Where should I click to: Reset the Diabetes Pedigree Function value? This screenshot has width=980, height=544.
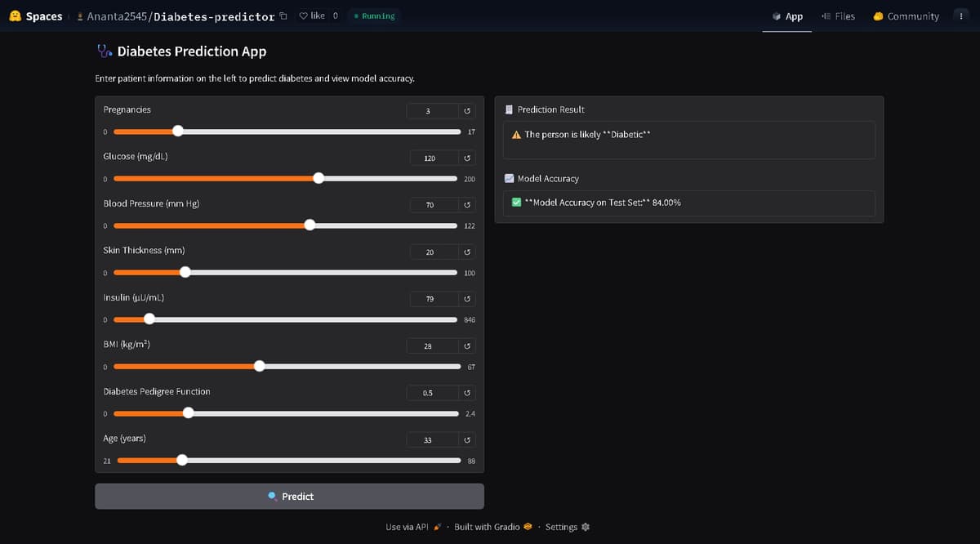pyautogui.click(x=467, y=394)
